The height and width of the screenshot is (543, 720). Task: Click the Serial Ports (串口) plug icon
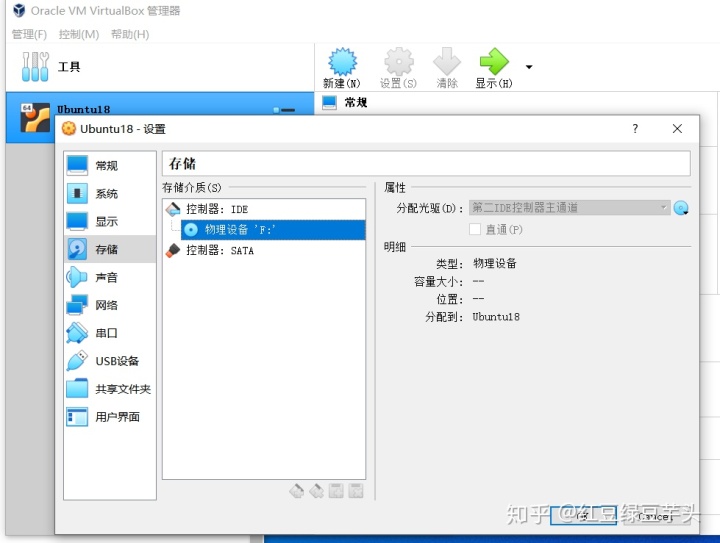click(77, 333)
